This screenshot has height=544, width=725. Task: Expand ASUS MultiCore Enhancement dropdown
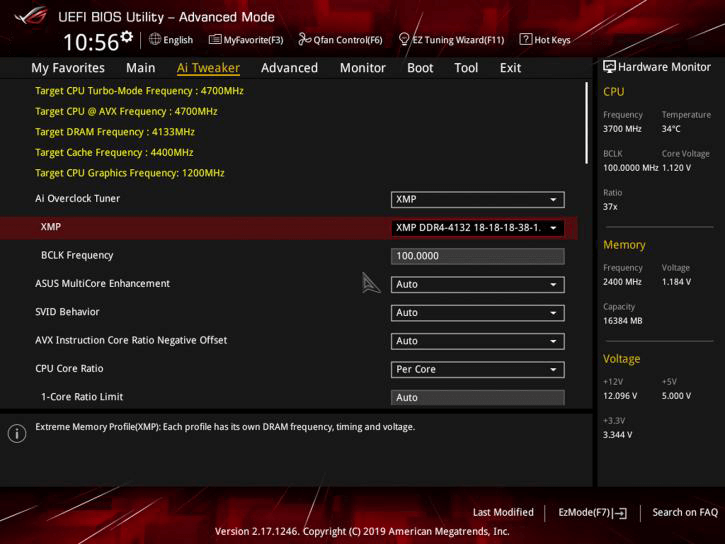[x=477, y=284]
